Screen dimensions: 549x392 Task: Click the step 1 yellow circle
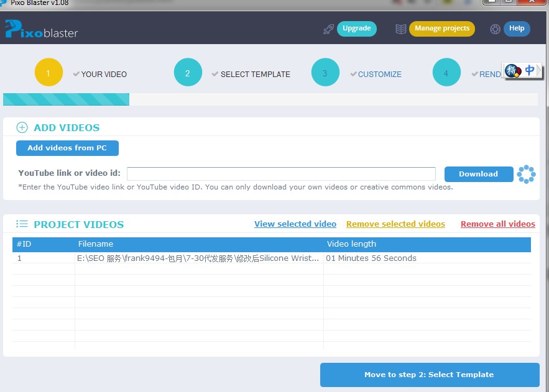[48, 72]
